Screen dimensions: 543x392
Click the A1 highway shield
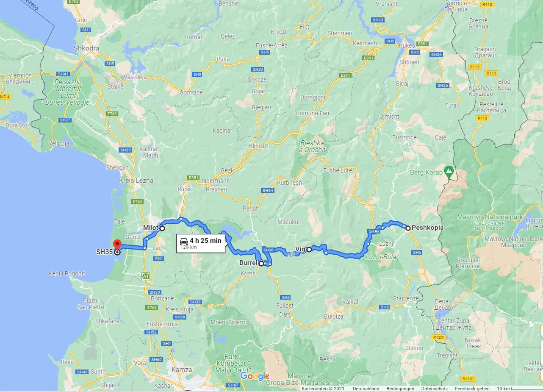click(146, 276)
